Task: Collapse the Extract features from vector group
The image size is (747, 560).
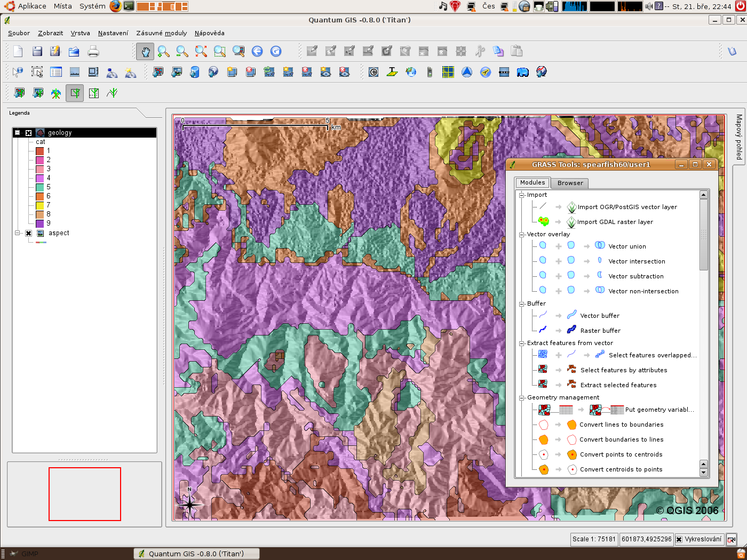Action: [522, 343]
